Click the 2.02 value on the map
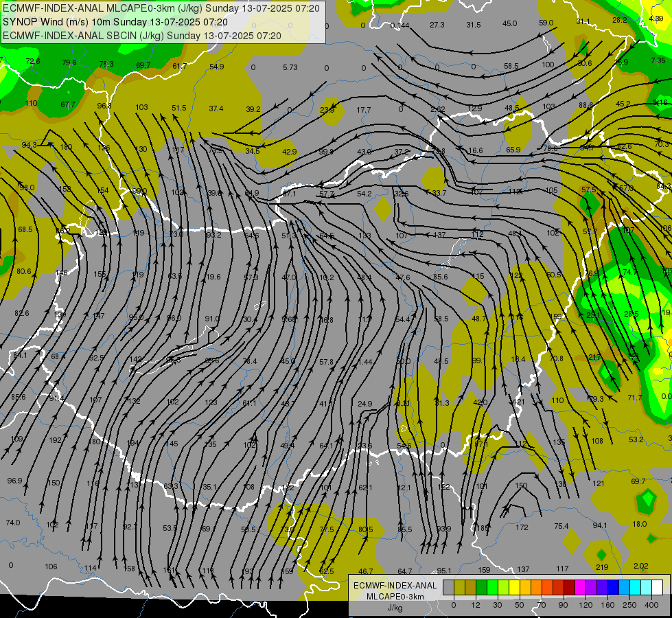 click(x=640, y=566)
